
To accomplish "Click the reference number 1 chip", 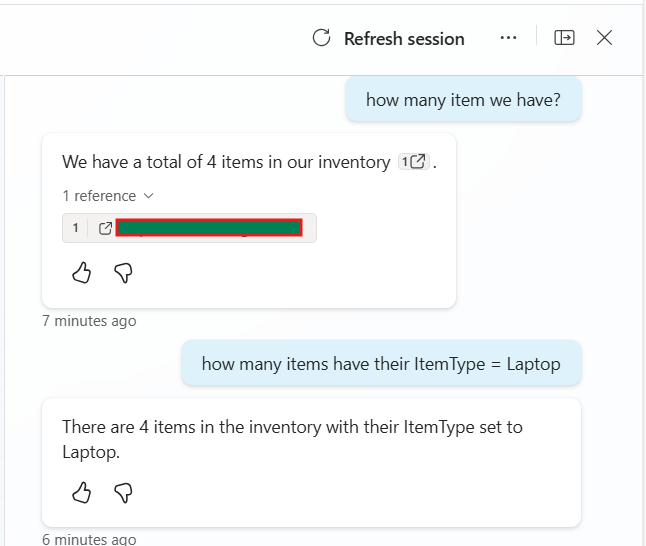I will (75, 228).
